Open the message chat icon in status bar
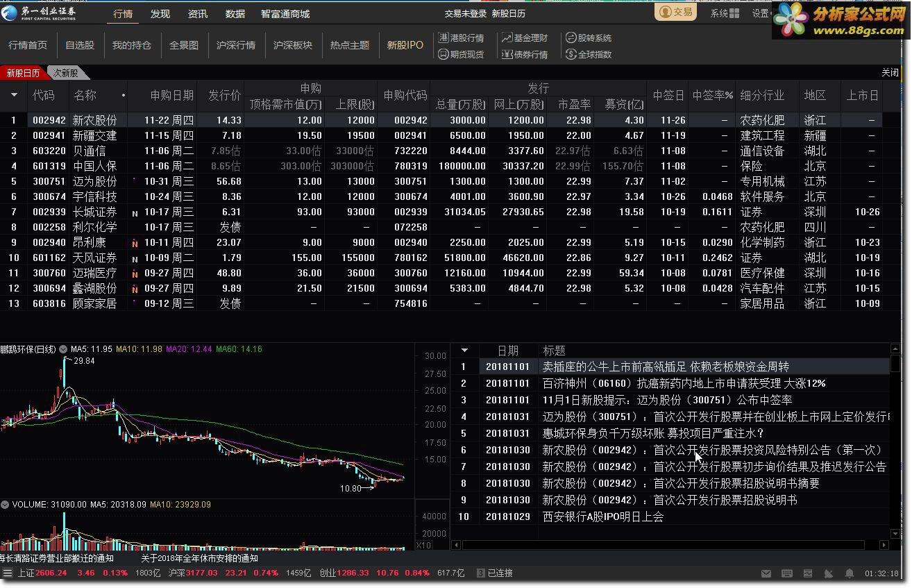 point(786,573)
